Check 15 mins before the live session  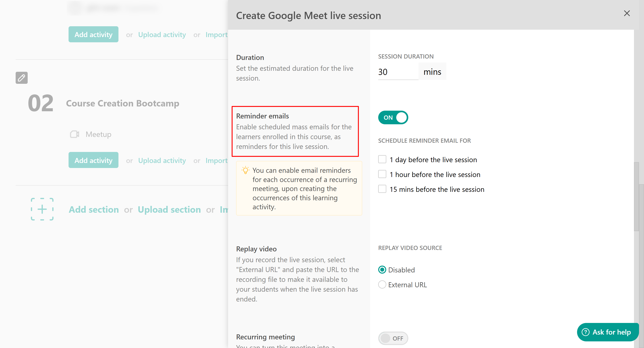click(x=382, y=189)
